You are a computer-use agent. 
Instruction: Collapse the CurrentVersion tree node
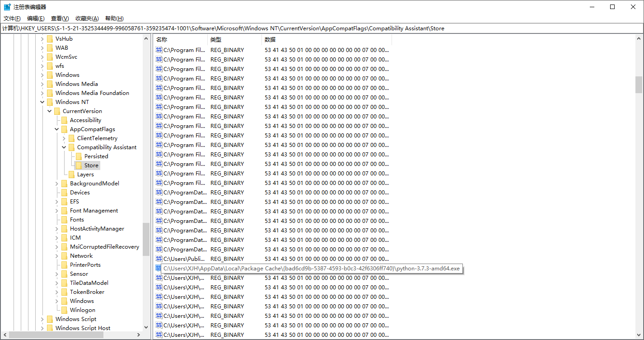(50, 111)
